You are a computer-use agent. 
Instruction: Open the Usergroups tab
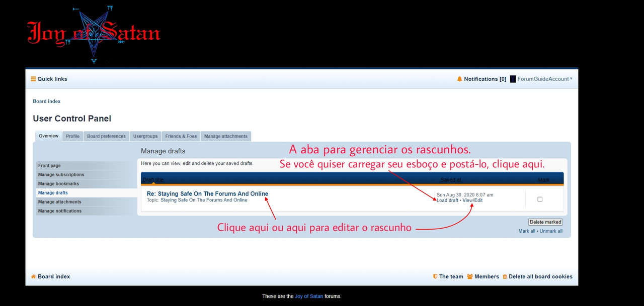point(145,136)
